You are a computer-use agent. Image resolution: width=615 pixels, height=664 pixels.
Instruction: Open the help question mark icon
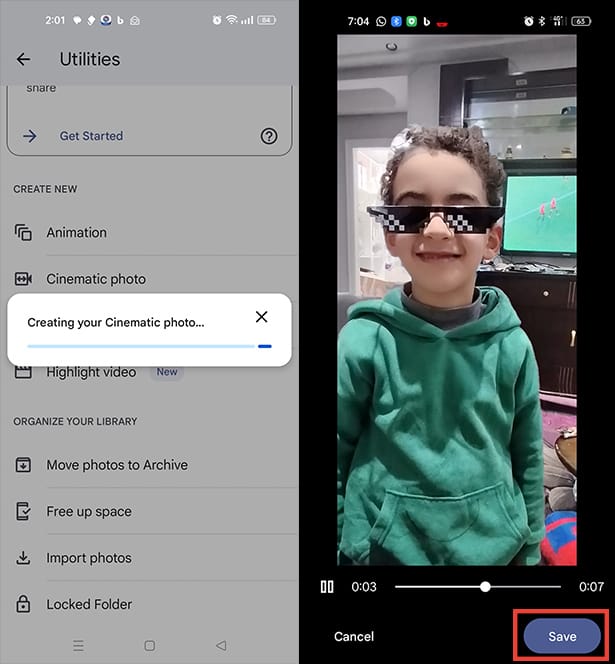pyautogui.click(x=269, y=136)
